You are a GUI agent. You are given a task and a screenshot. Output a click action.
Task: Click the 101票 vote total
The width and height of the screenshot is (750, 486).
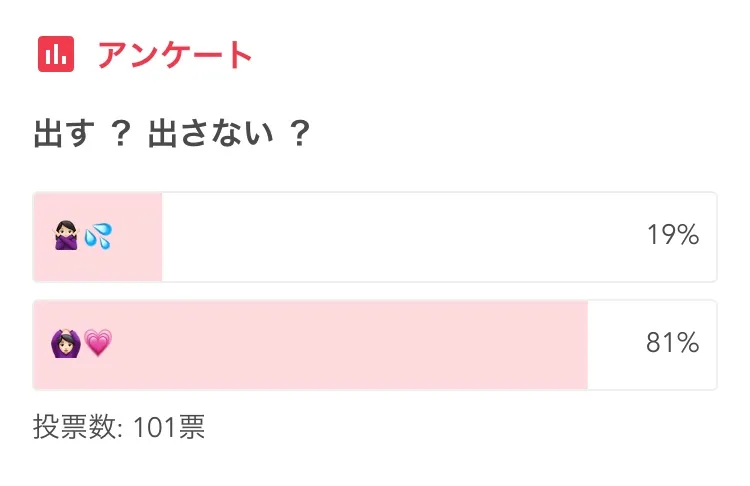(169, 428)
